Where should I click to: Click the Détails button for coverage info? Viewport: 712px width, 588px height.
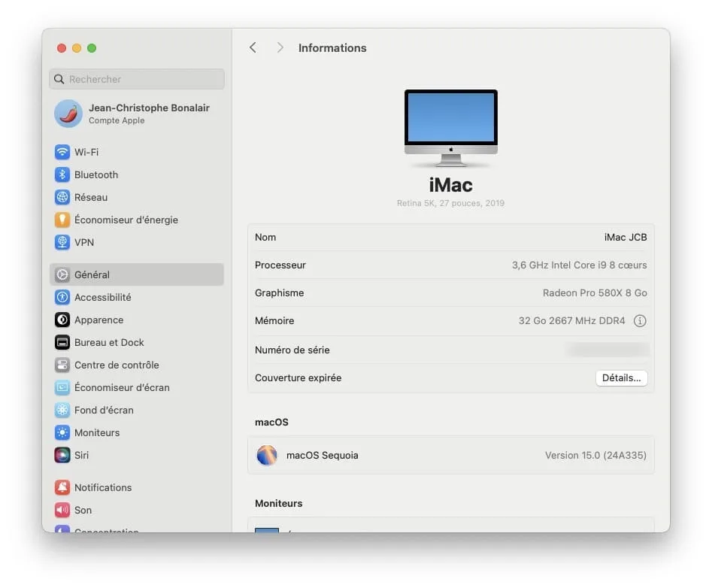(621, 377)
